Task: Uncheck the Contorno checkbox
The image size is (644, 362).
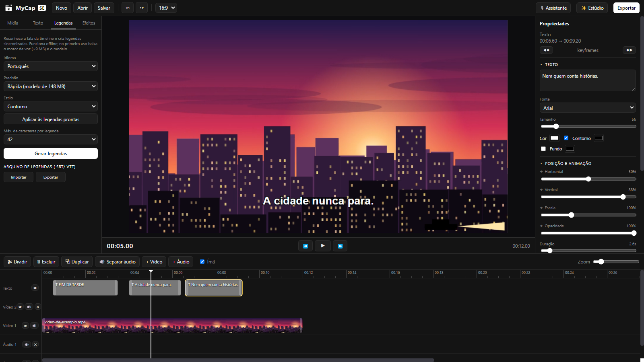Action: [x=566, y=138]
